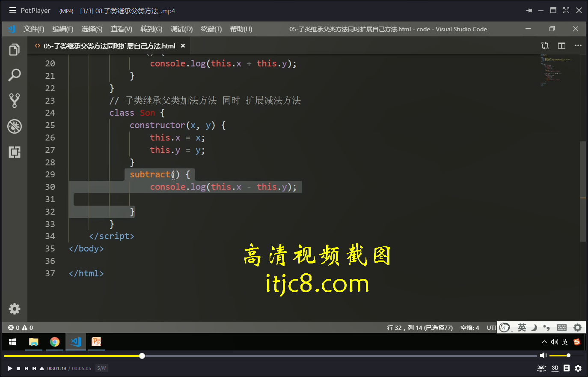
Task: Click the PotPlayer open file eject button
Action: tap(42, 368)
